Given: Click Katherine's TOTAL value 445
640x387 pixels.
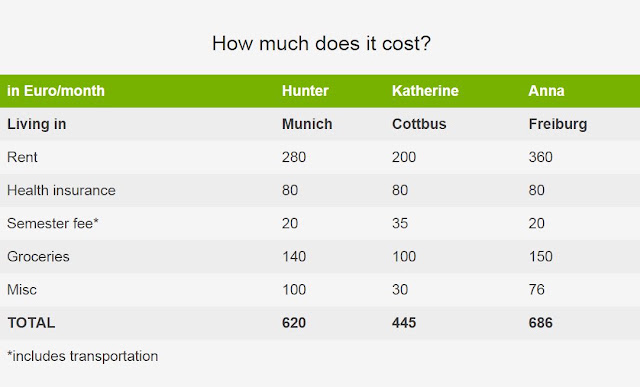Looking at the screenshot, I should 404,323.
